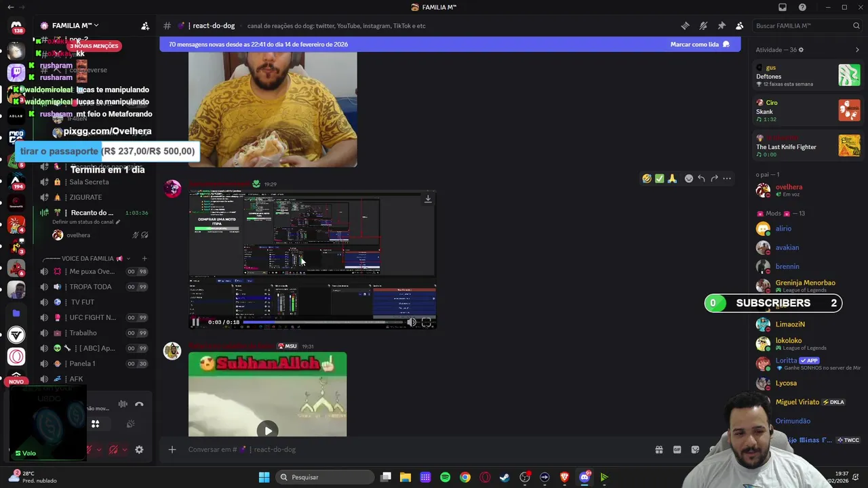
Task: Join Sala Secreta voice channel
Action: tap(95, 182)
